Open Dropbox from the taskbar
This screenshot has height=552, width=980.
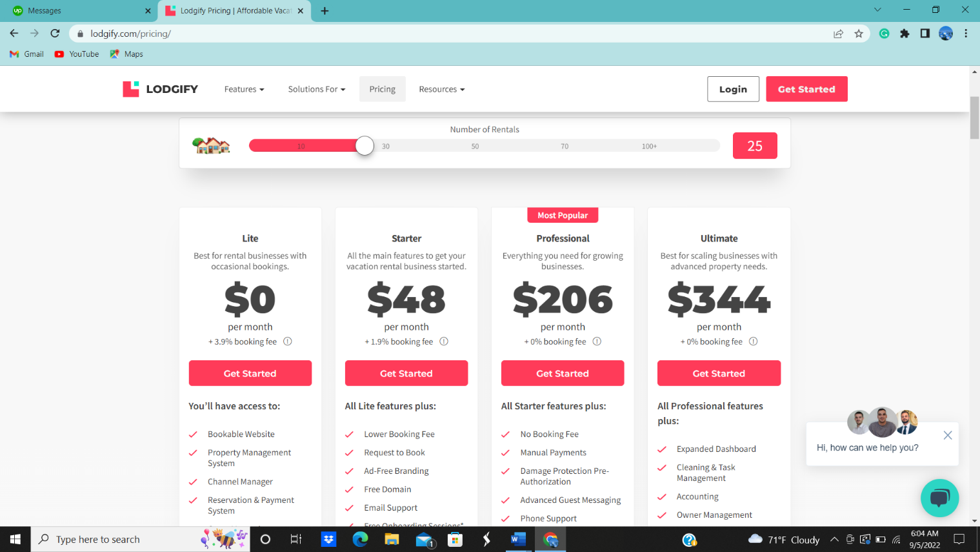coord(328,539)
